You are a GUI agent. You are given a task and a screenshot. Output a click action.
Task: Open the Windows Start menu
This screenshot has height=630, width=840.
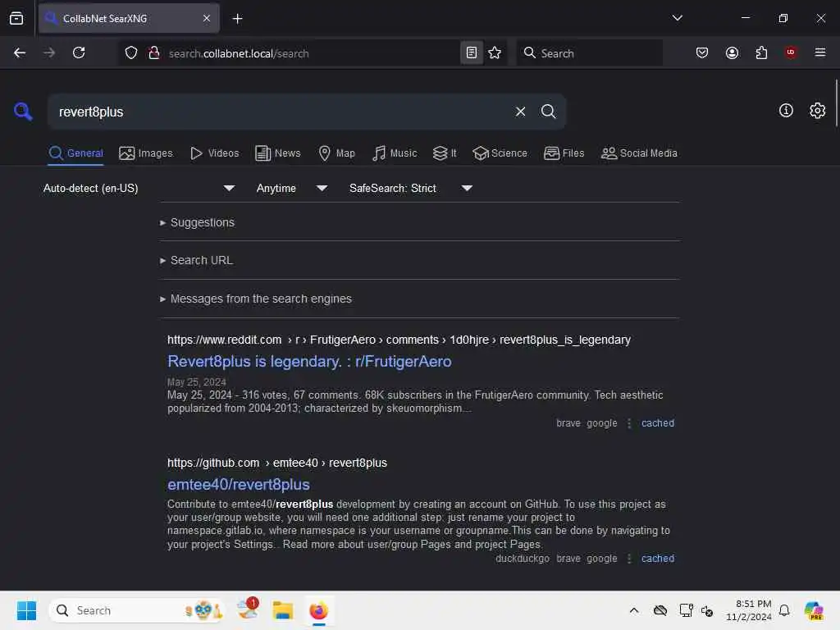26,610
